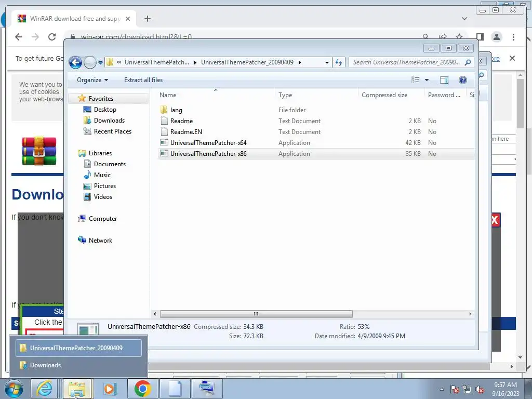Image resolution: width=532 pixels, height=399 pixels.
Task: Open Videos library
Action: (x=103, y=197)
